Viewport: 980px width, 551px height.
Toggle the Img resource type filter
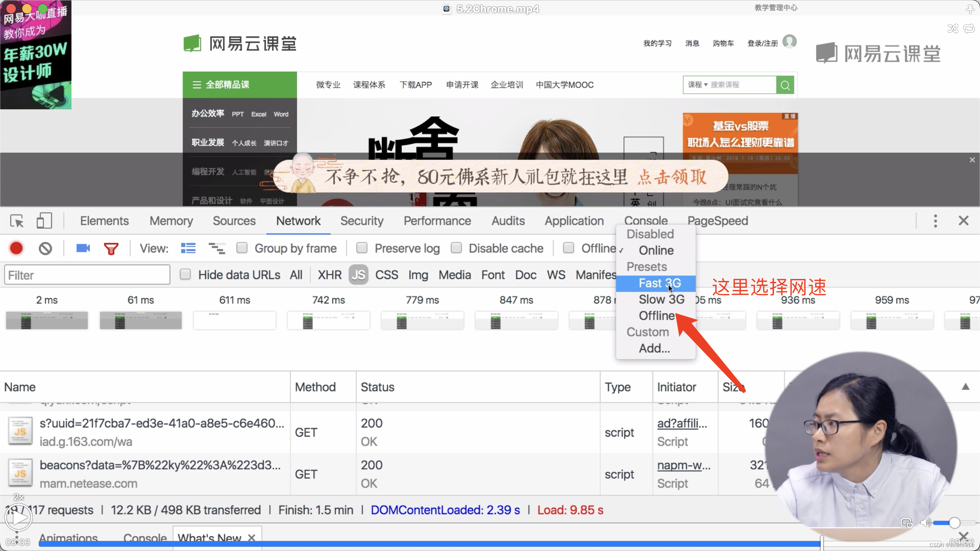418,275
